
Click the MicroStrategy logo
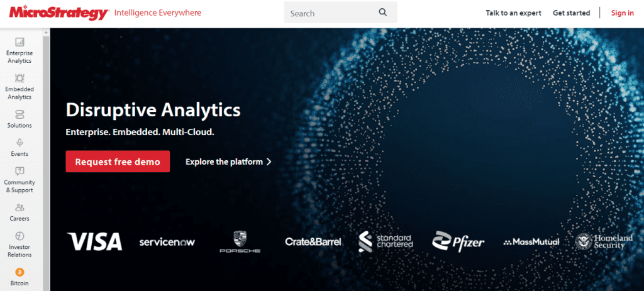[x=58, y=13]
